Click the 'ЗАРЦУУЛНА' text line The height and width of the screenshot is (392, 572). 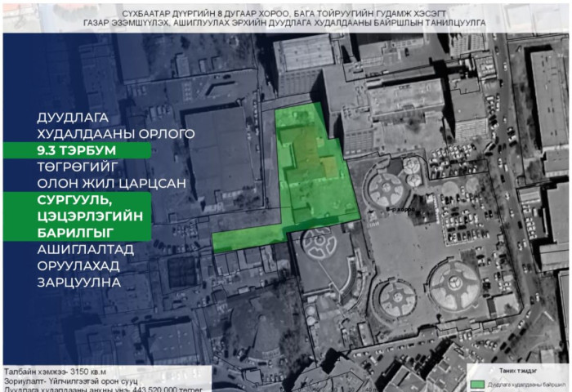78,283
